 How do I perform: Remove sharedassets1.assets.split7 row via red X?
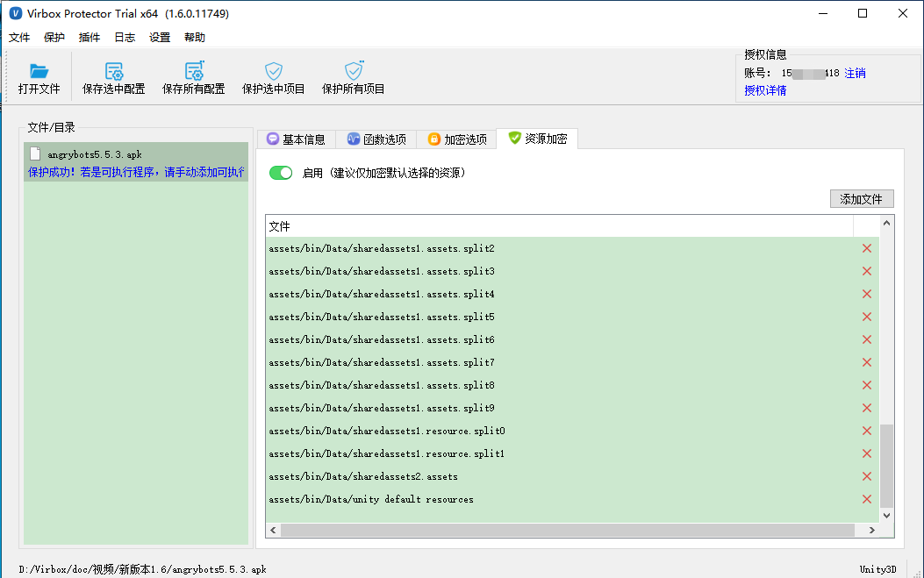coord(867,362)
